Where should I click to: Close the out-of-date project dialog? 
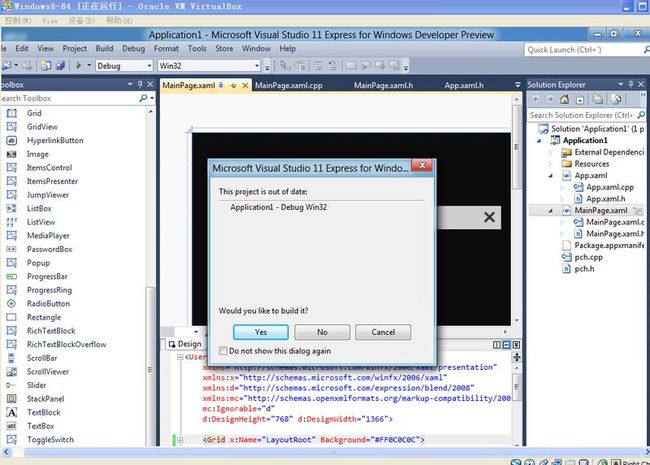(422, 166)
